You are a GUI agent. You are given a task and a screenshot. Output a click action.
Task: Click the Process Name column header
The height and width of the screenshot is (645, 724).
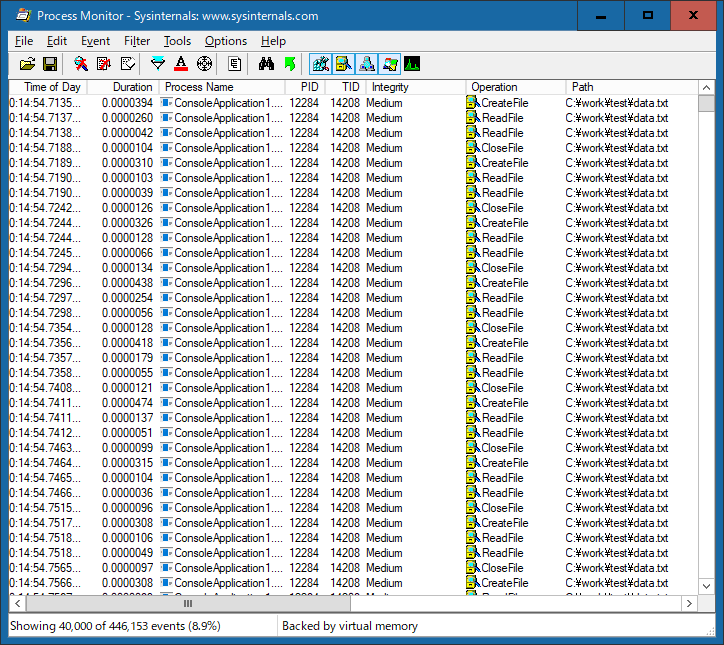(222, 87)
